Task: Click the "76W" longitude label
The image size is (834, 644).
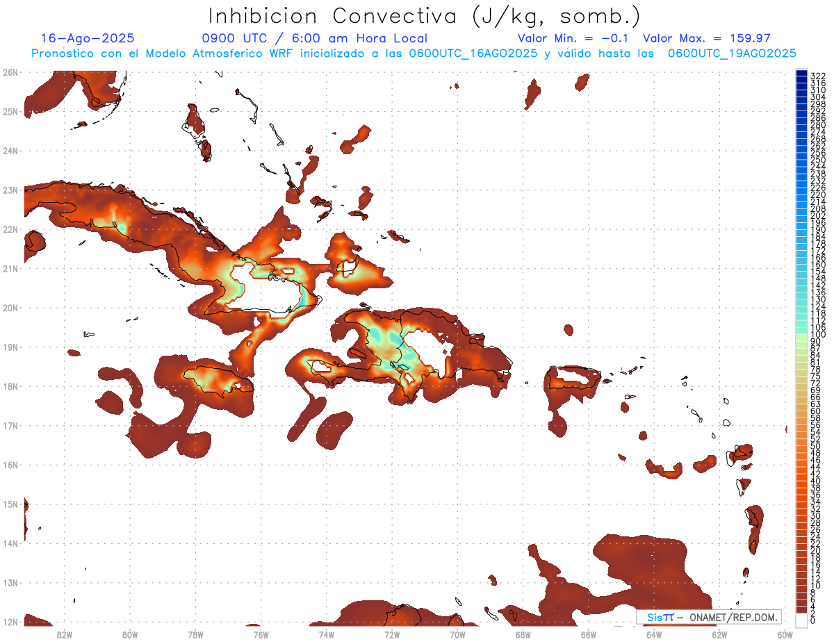Action: coord(261,634)
